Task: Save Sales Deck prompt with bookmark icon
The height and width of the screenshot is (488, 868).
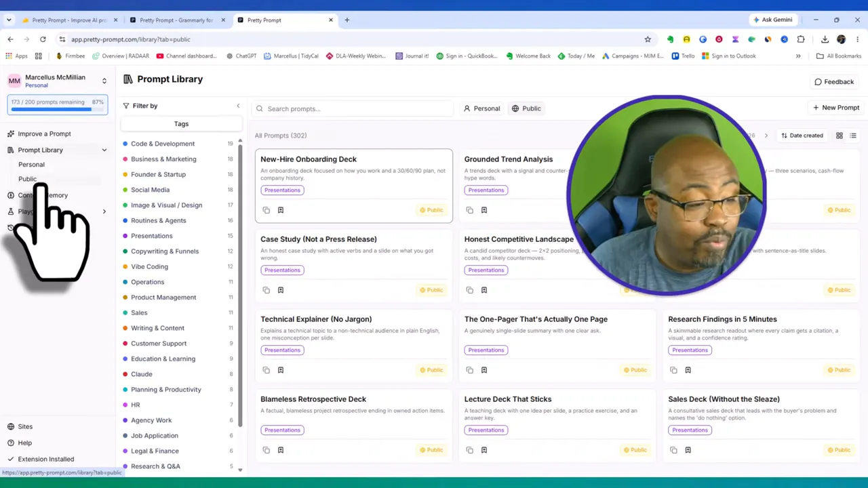Action: pos(688,450)
